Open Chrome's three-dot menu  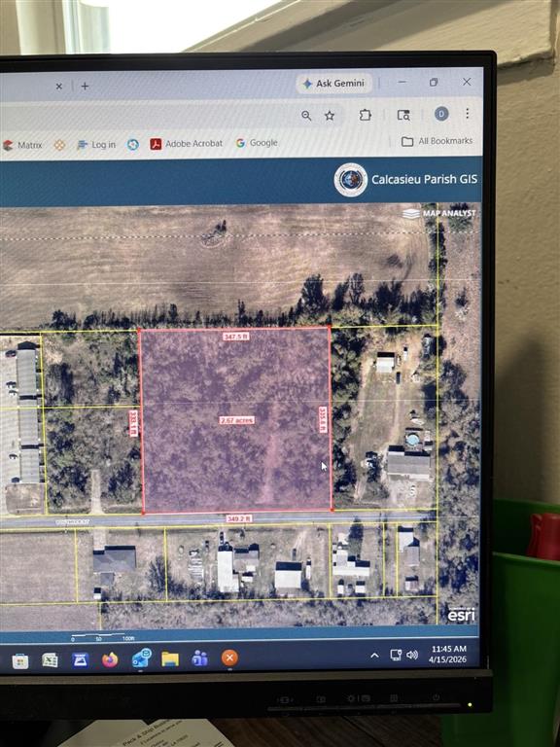pyautogui.click(x=467, y=113)
